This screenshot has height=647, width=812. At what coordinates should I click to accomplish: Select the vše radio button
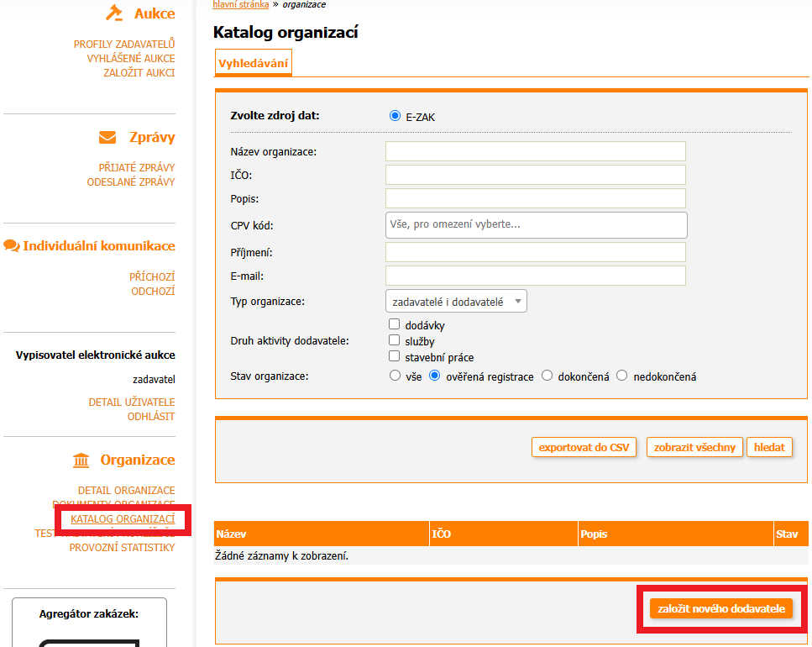tap(396, 376)
